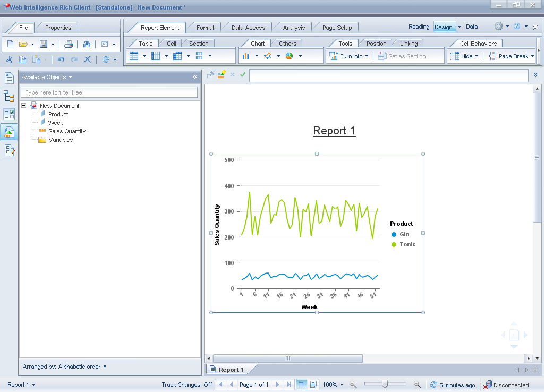Switch to the Data Access tab

[248, 28]
